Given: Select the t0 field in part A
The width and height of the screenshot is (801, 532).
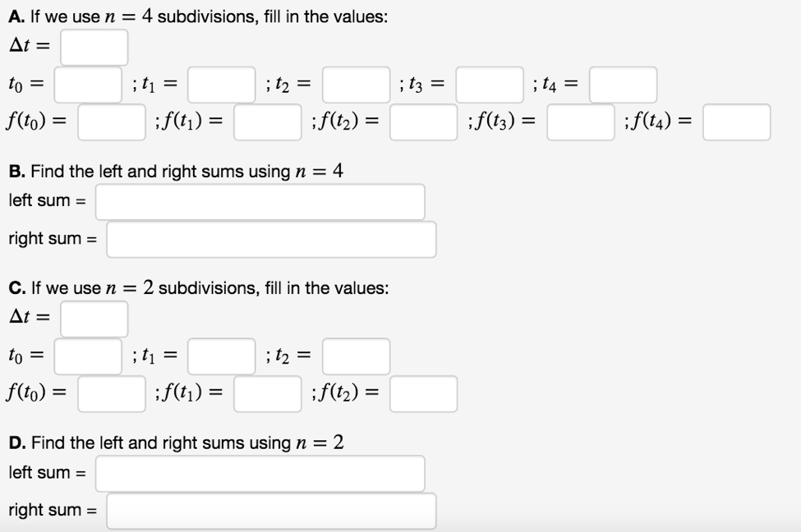Looking at the screenshot, I should pyautogui.click(x=87, y=85).
